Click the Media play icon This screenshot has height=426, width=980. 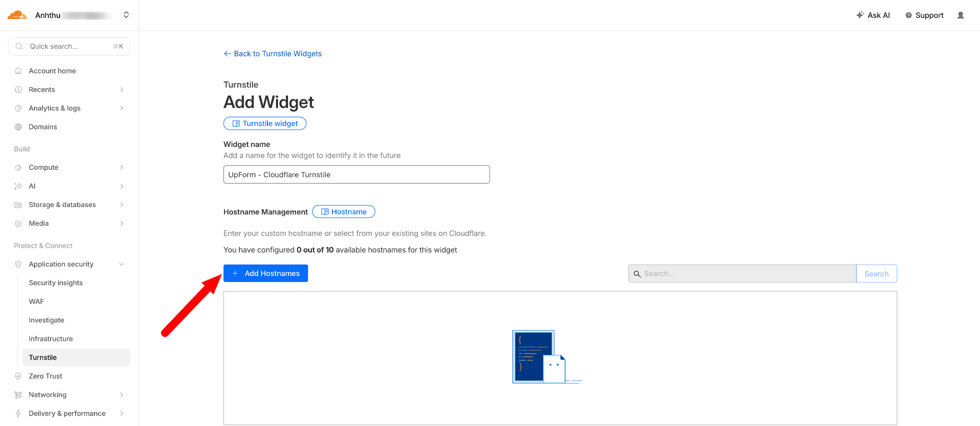[18, 223]
